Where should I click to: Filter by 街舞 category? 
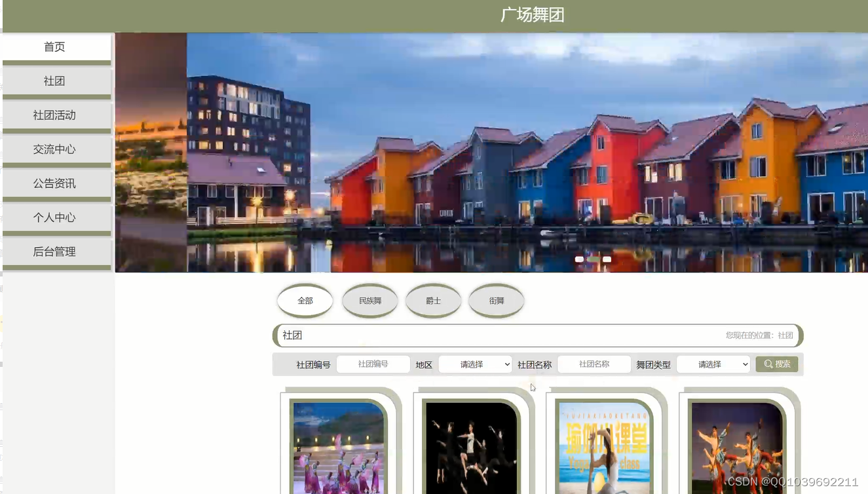497,301
